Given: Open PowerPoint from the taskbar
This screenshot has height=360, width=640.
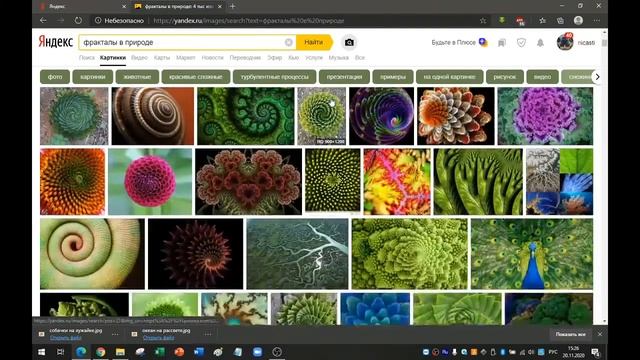Looking at the screenshot, I should pos(179,352).
